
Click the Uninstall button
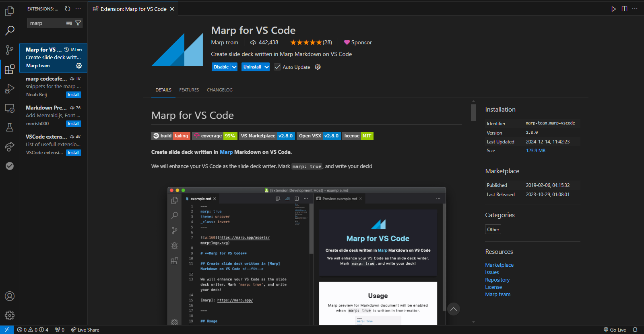(252, 67)
